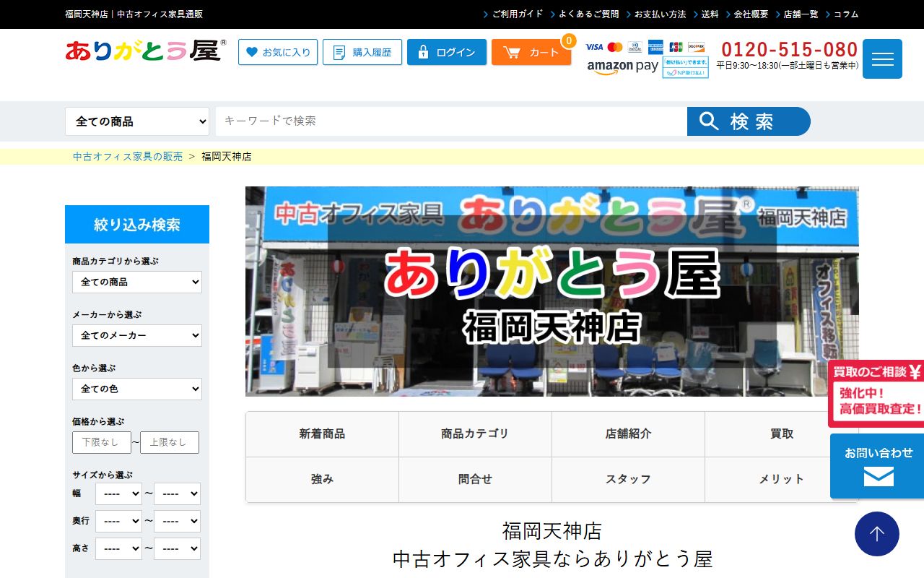Expand the 全ての商品 search category dropdown

(x=137, y=121)
